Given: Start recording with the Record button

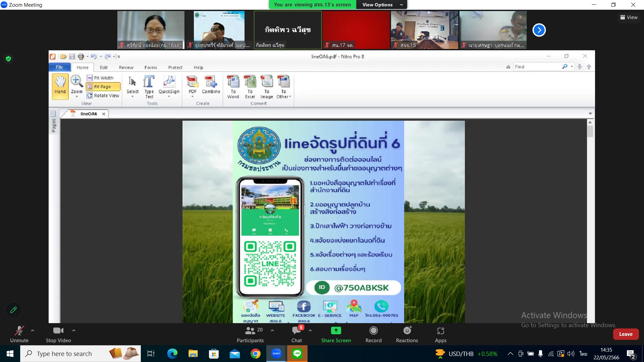Looking at the screenshot, I should click(x=373, y=334).
